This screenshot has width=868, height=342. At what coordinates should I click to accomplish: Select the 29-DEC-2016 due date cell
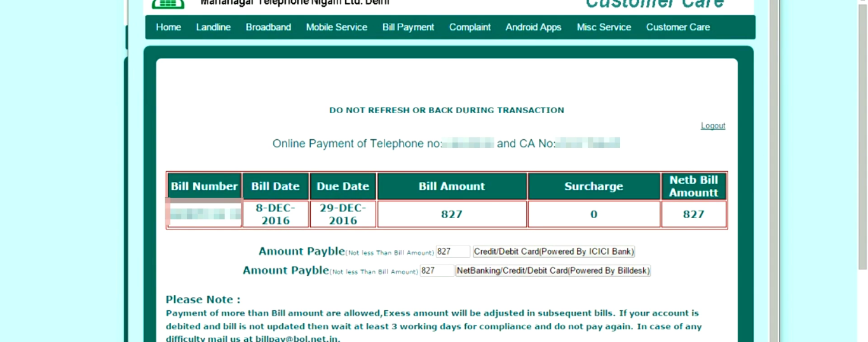click(x=343, y=214)
